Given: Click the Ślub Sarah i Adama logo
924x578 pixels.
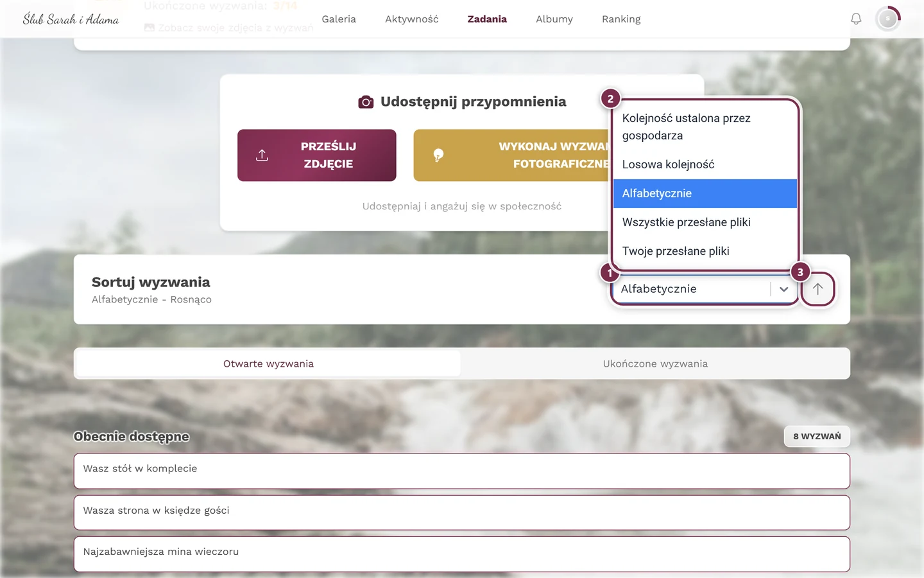Looking at the screenshot, I should coord(71,19).
